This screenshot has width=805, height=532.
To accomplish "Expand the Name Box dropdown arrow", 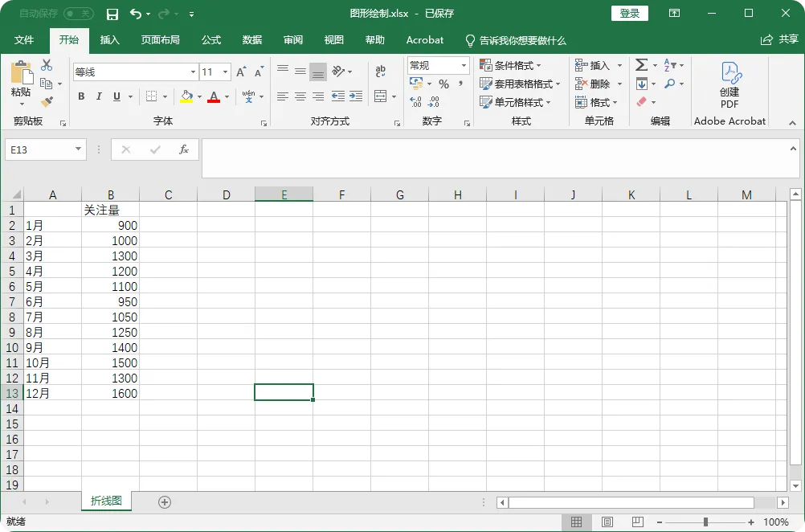I will [78, 149].
